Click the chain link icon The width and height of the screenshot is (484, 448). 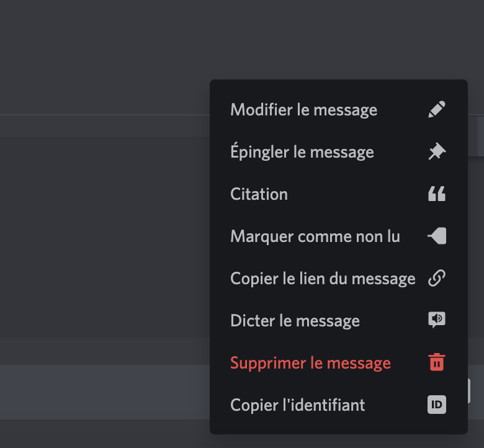[x=436, y=278]
